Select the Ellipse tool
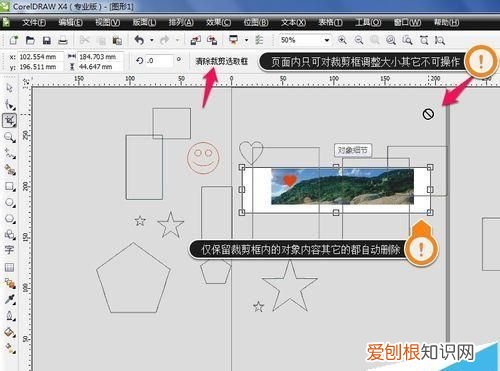The image size is (500, 371). (10, 203)
